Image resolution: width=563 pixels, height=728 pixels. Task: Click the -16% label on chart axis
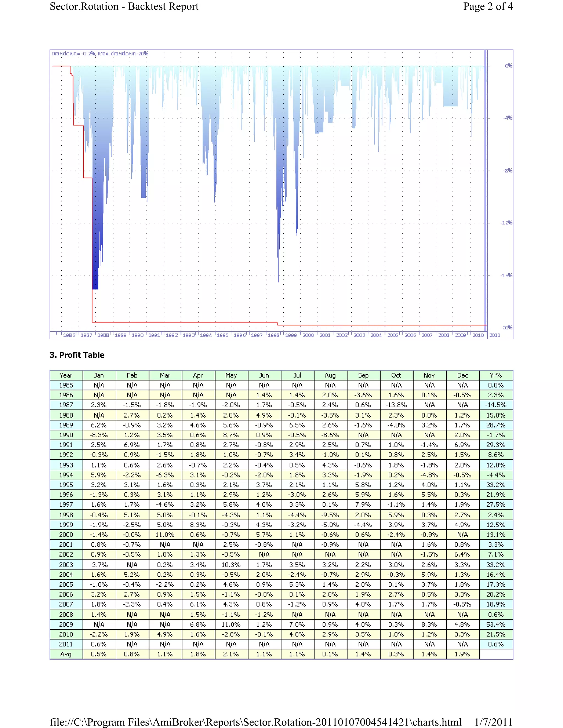pyautogui.click(x=506, y=275)
